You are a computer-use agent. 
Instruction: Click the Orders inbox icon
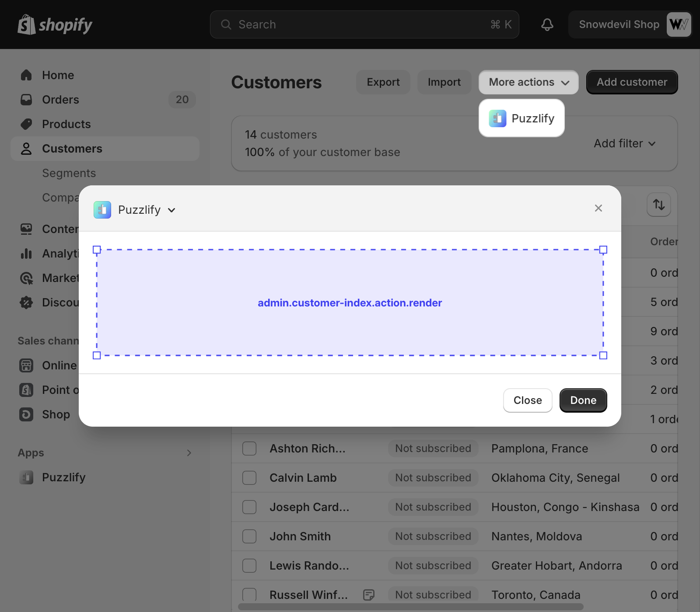[x=26, y=100]
